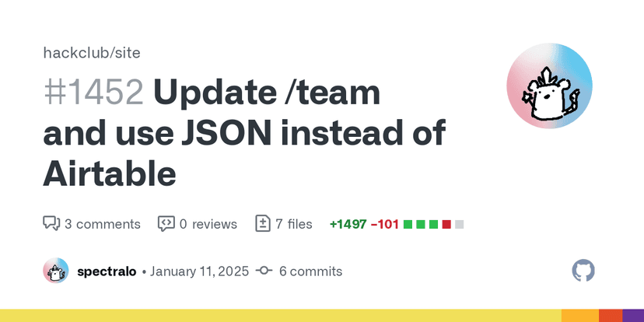Click the comments speech bubble icon

tap(51, 224)
